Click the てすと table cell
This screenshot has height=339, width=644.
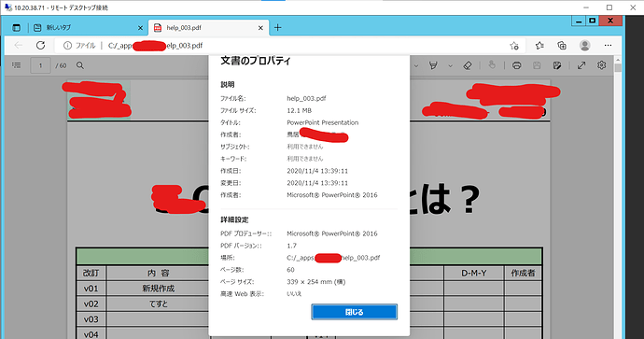(158, 304)
